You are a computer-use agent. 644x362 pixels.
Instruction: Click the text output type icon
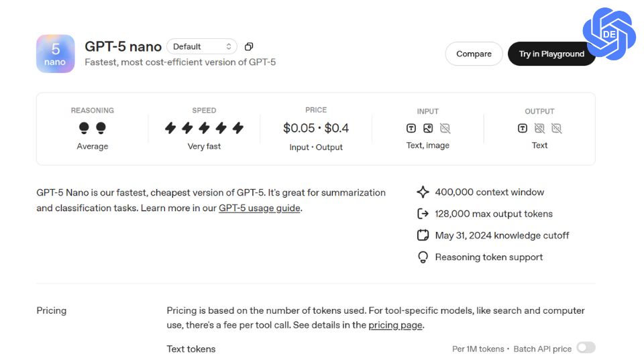[523, 129]
